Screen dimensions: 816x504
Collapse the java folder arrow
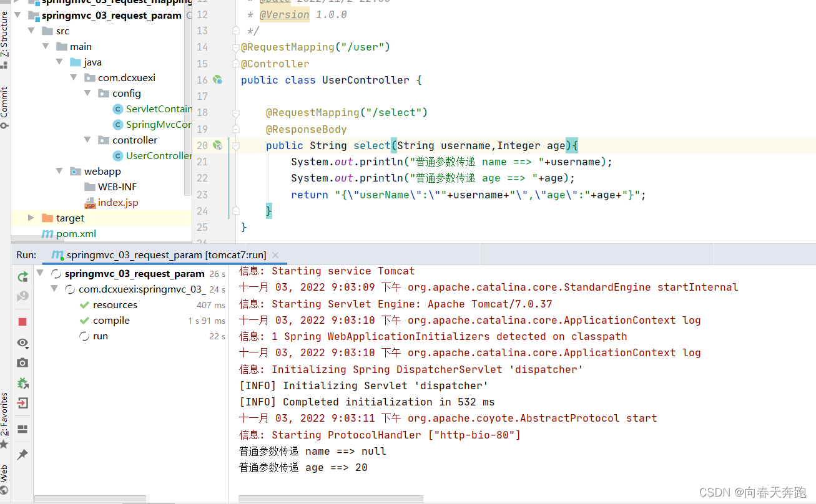tap(60, 62)
